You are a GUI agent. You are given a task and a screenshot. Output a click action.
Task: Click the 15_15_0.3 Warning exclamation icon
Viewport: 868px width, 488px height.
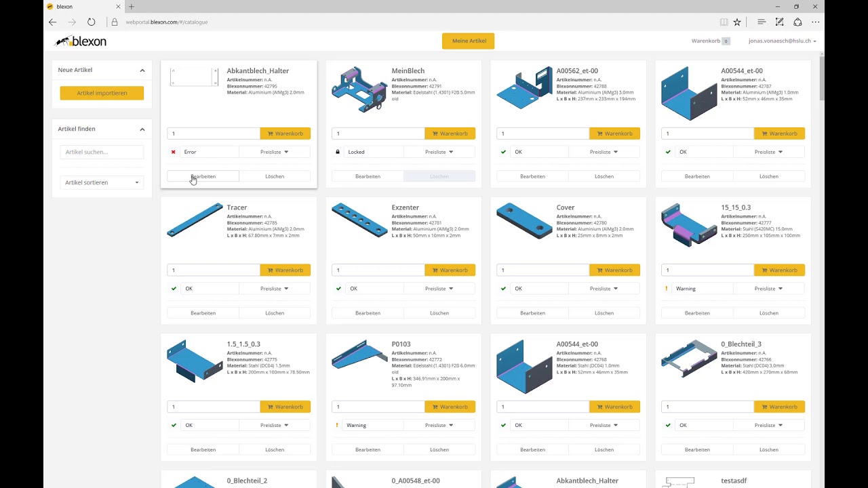coord(667,289)
